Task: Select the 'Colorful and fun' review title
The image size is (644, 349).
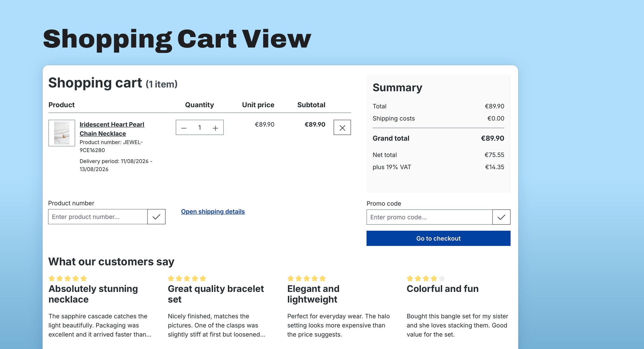Action: 442,289
